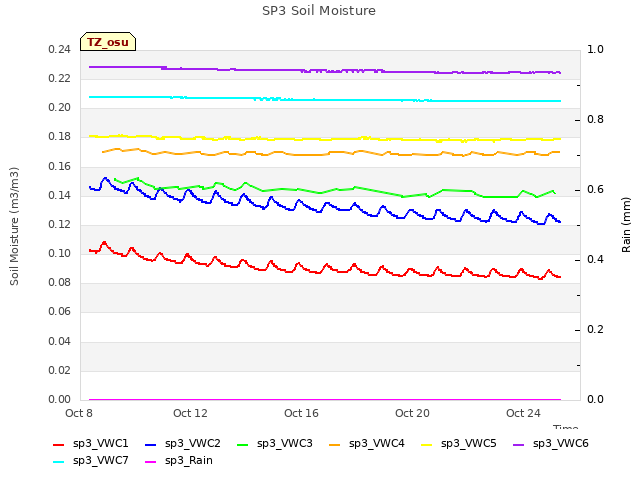The image size is (640, 480).
Task: Click magenta sp3_Rain legend color marker
Action: pos(151,462)
